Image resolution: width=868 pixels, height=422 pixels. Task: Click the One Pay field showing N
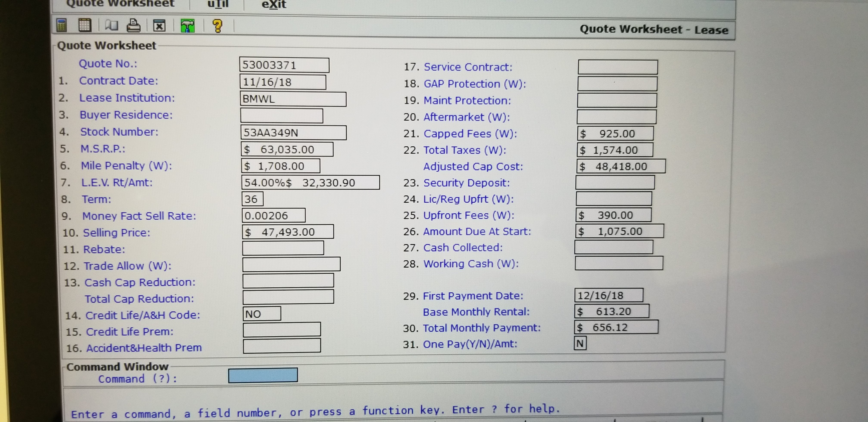point(580,343)
